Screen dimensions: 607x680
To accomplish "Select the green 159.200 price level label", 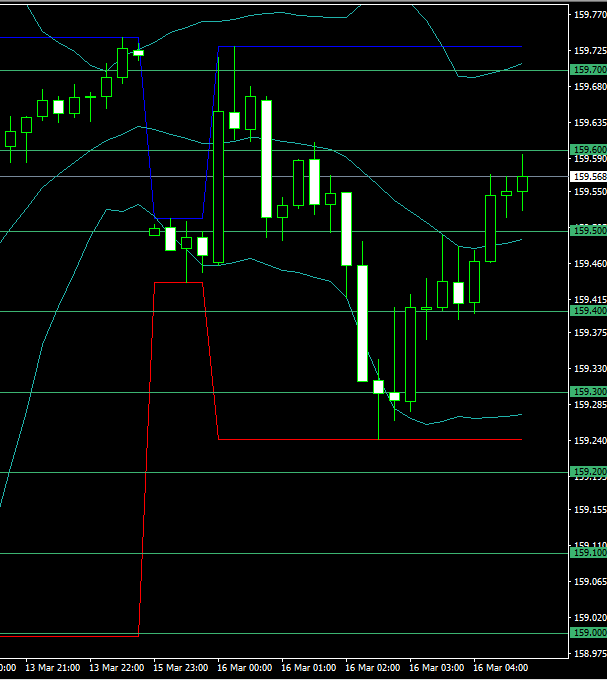I will point(588,472).
